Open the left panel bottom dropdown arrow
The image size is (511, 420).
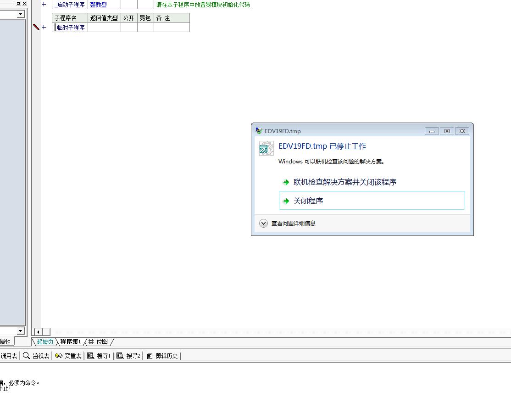[x=20, y=331]
